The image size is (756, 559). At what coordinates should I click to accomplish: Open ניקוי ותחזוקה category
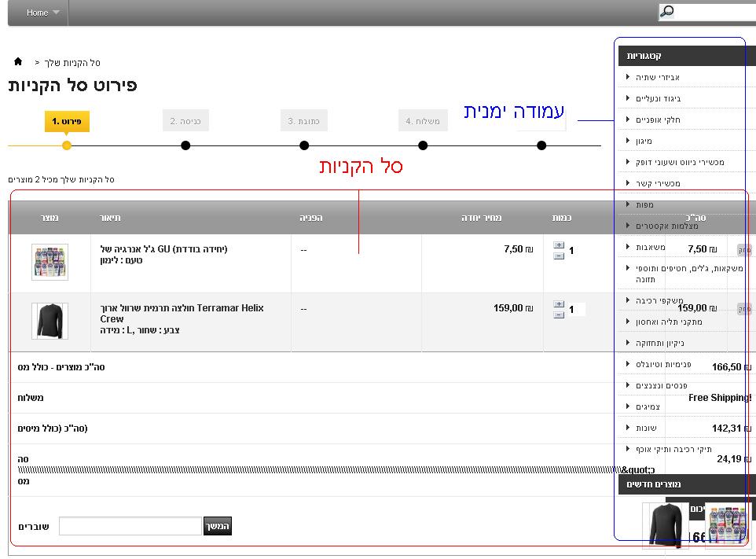(659, 343)
